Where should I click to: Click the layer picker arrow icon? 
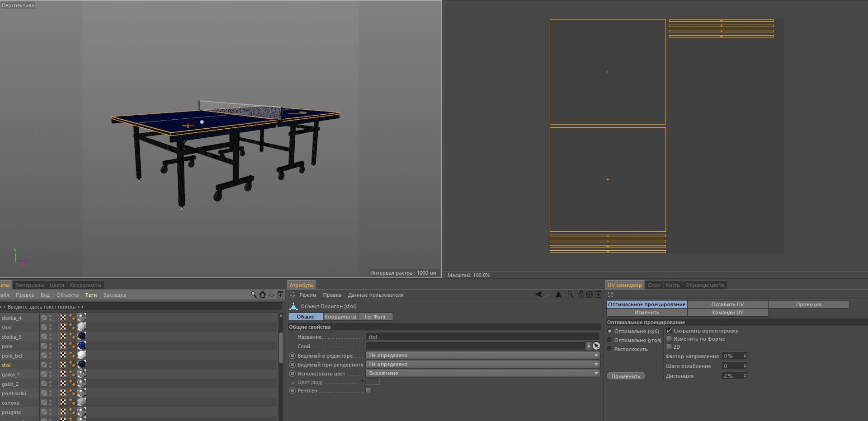pyautogui.click(x=596, y=346)
